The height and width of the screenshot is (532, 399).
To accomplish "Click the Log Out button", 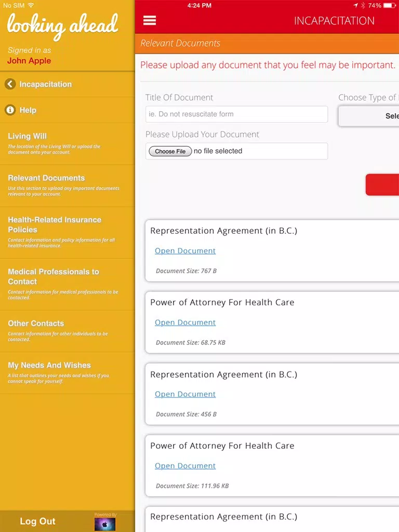I will tap(37, 521).
